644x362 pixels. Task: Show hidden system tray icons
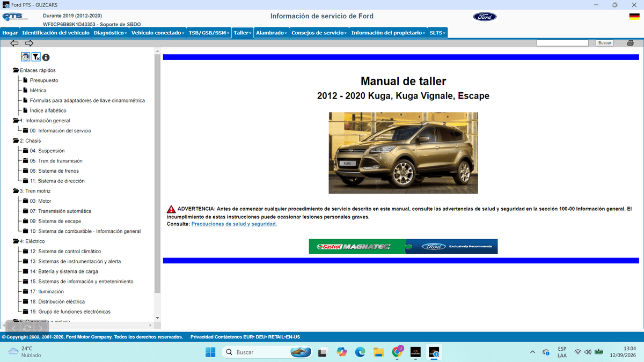click(532, 352)
